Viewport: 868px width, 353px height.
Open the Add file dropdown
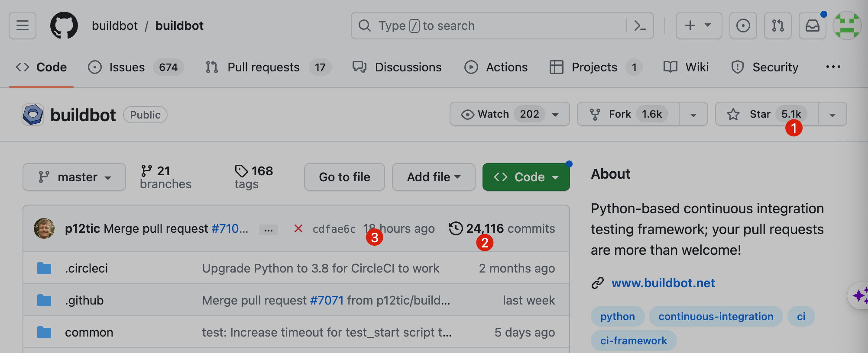pyautogui.click(x=433, y=177)
